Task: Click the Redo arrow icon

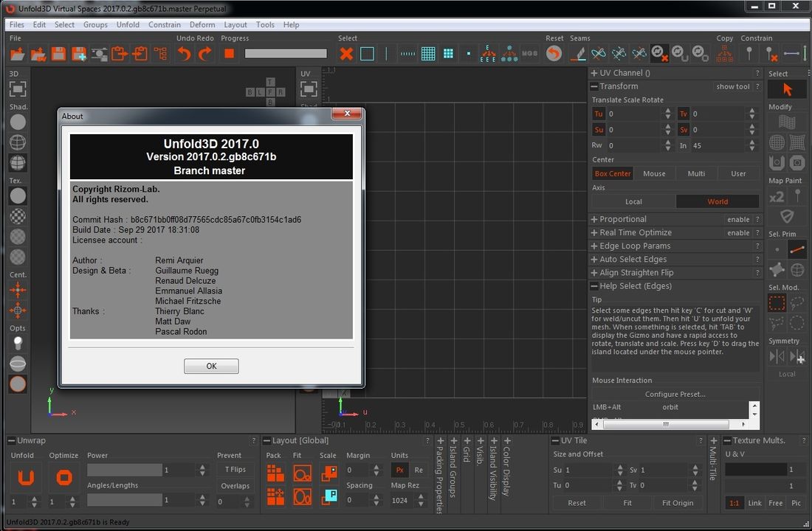Action: pyautogui.click(x=205, y=54)
